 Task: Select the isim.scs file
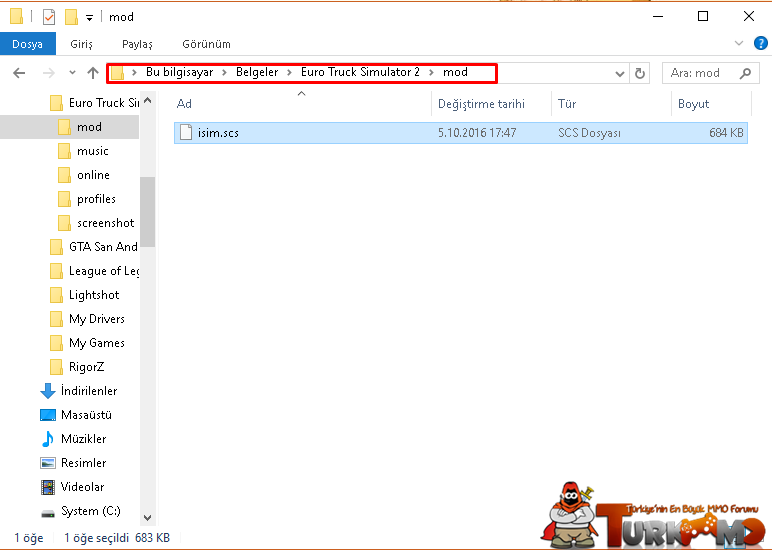coord(461,132)
